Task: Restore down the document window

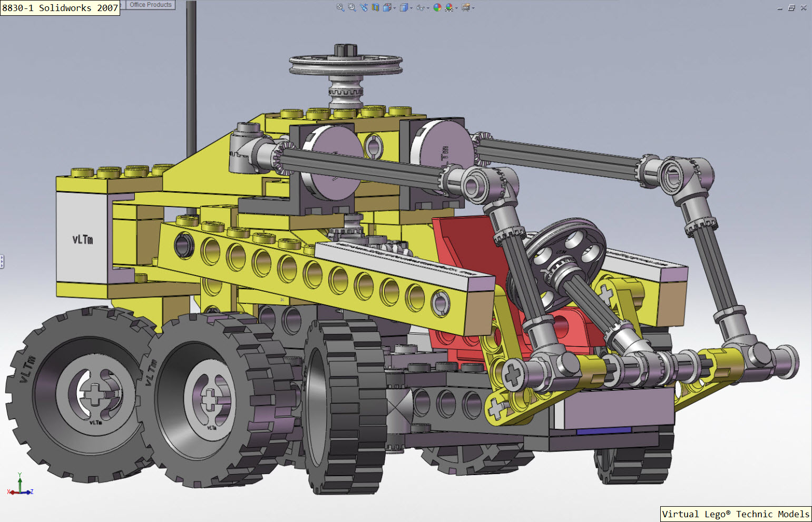Action: [x=791, y=8]
